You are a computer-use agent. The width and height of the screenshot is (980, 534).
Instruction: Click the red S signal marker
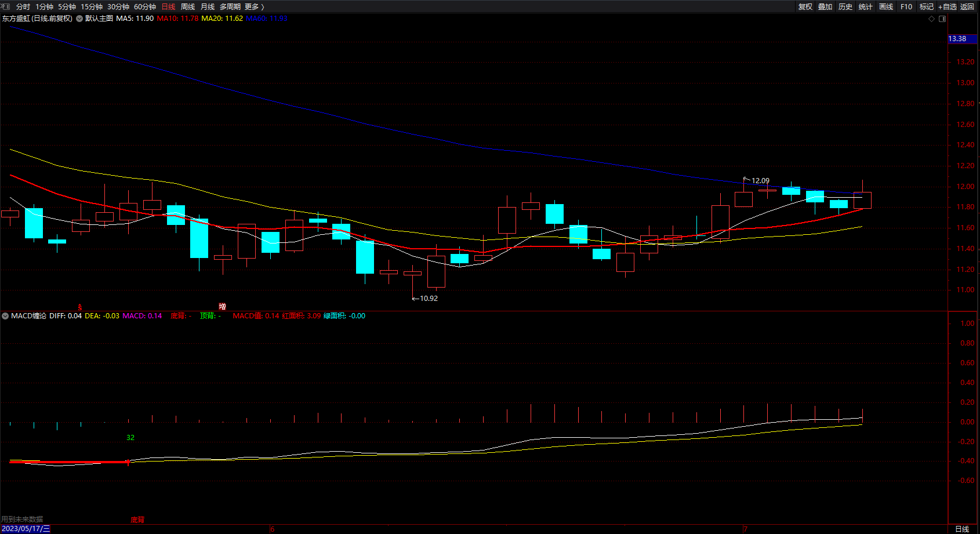click(x=80, y=307)
